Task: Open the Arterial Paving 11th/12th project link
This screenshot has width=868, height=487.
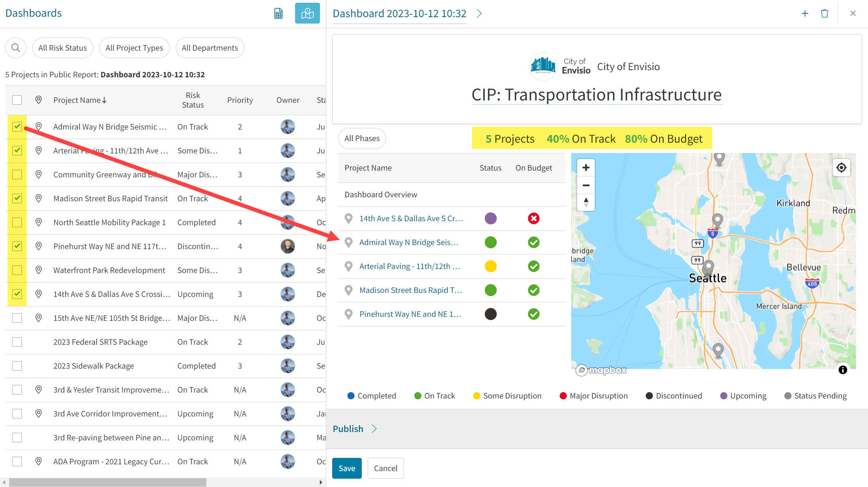Action: [411, 266]
